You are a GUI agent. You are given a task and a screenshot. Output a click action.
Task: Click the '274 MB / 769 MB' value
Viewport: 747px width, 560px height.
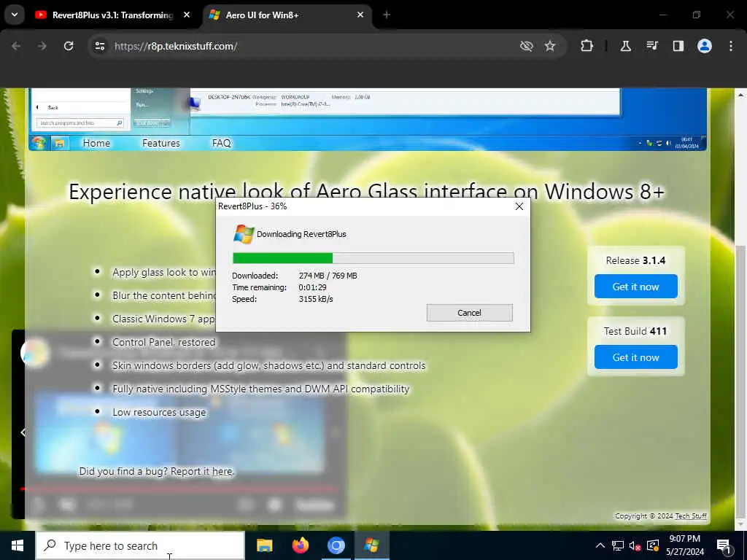328,275
